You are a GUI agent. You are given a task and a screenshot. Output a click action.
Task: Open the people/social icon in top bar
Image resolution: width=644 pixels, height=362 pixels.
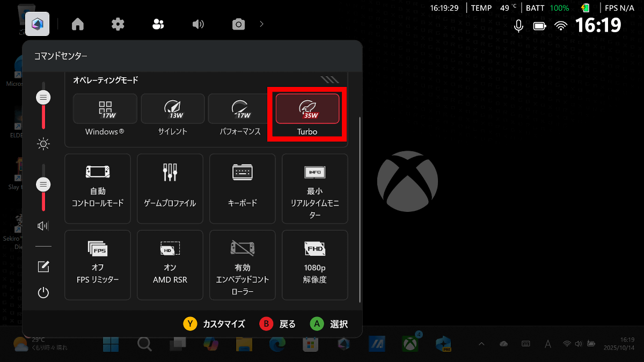coord(158,24)
